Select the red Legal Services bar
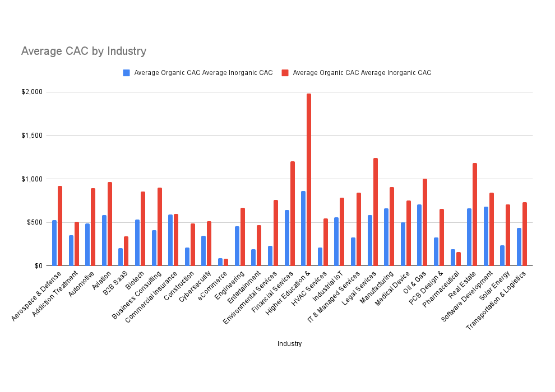 [x=376, y=212]
